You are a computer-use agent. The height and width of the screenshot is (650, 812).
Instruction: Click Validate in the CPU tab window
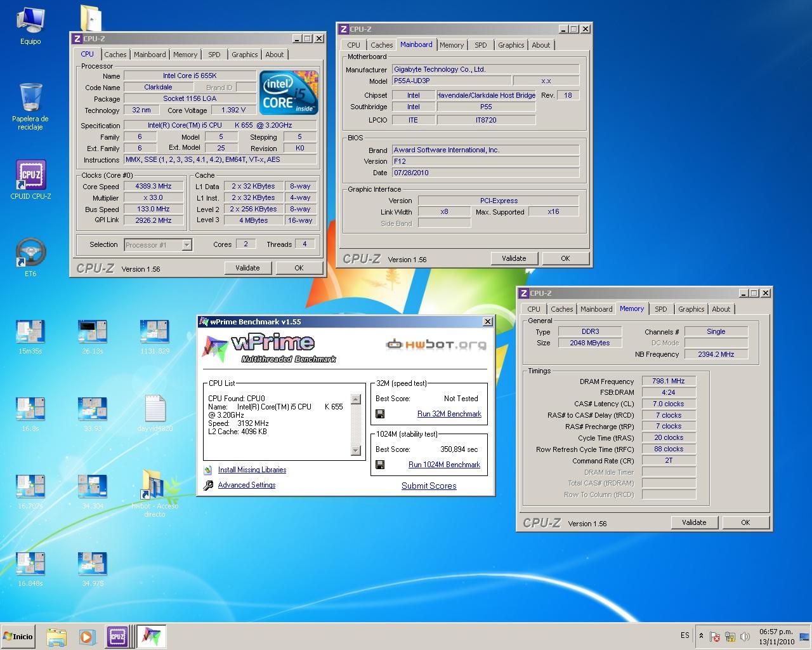tap(247, 268)
